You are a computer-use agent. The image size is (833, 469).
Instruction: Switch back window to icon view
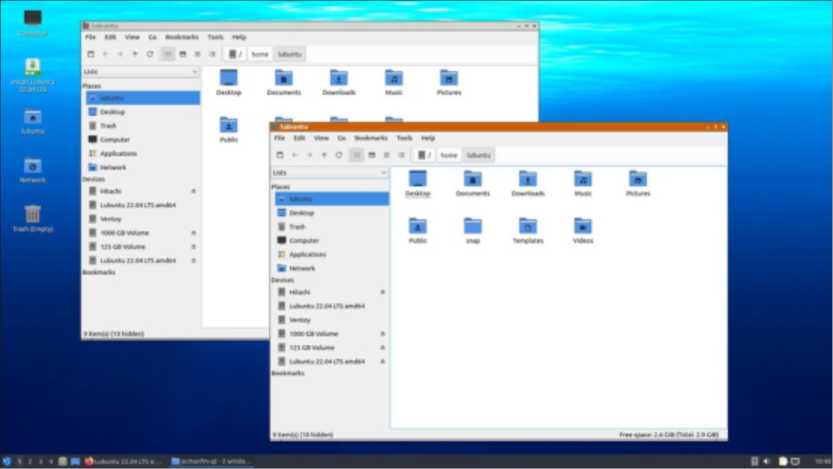point(168,54)
